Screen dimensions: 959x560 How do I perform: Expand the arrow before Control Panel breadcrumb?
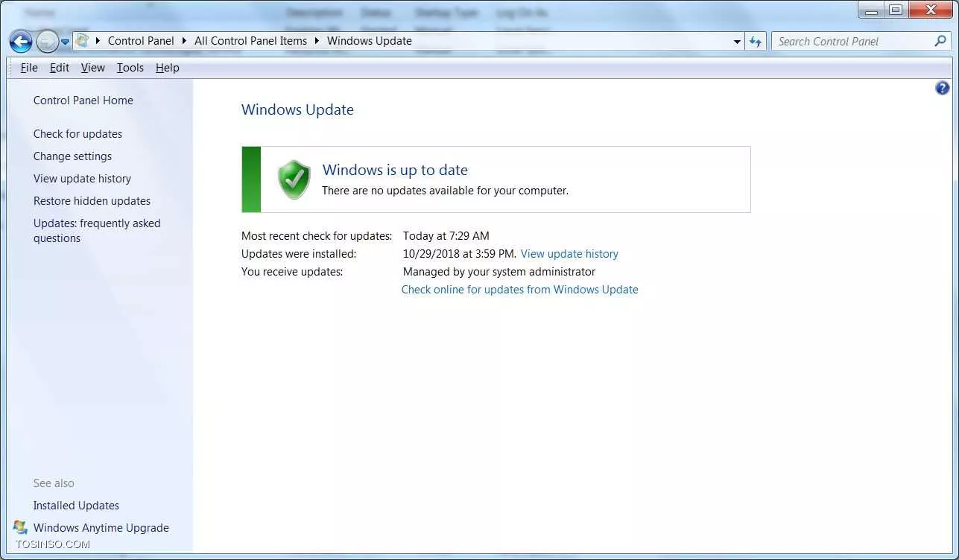(x=98, y=41)
